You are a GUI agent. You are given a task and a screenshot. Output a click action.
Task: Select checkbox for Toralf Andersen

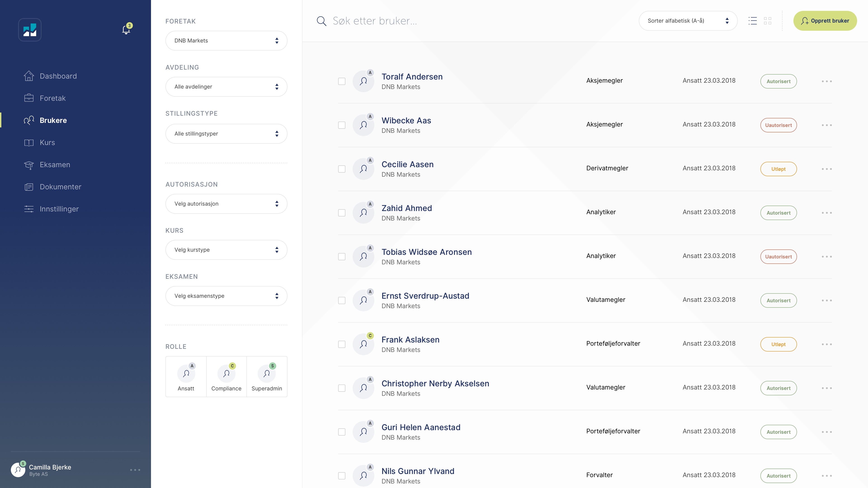coord(342,81)
